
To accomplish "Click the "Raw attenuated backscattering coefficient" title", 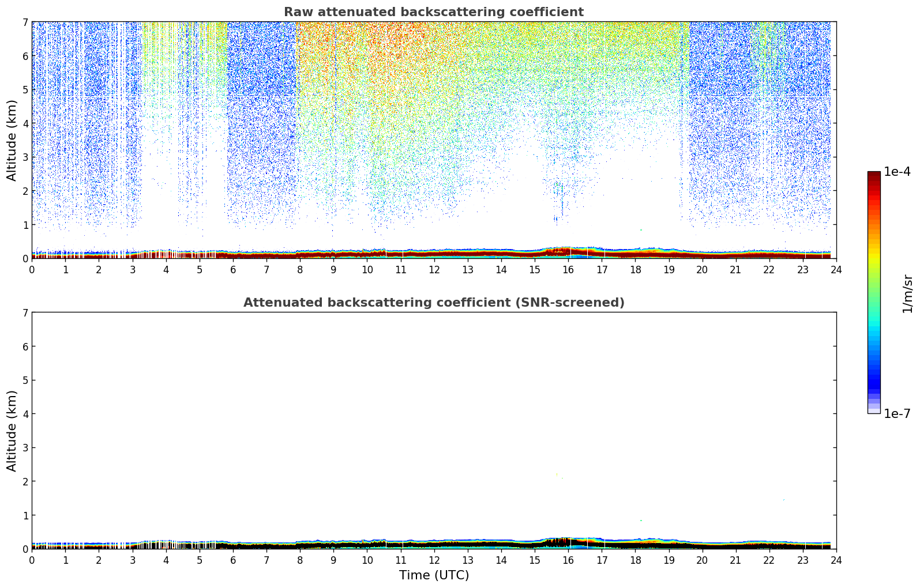I will click(x=434, y=12).
